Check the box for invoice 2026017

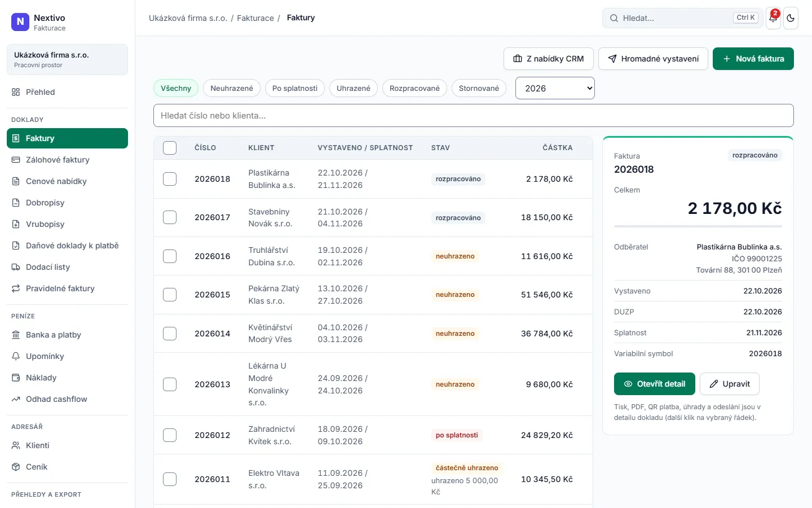click(170, 217)
